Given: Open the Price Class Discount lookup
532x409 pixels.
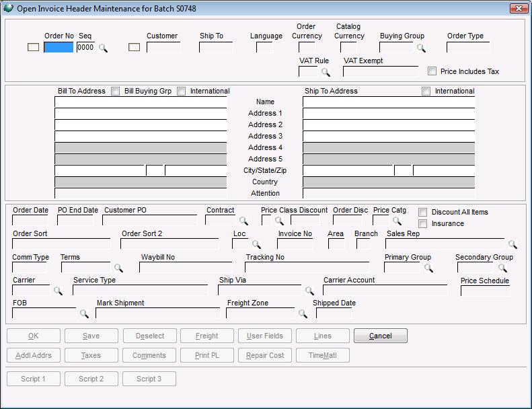Looking at the screenshot, I should (279, 221).
